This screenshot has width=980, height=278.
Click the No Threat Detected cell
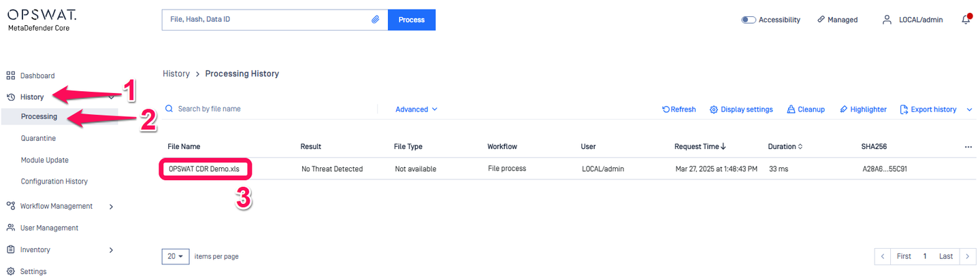(x=332, y=169)
